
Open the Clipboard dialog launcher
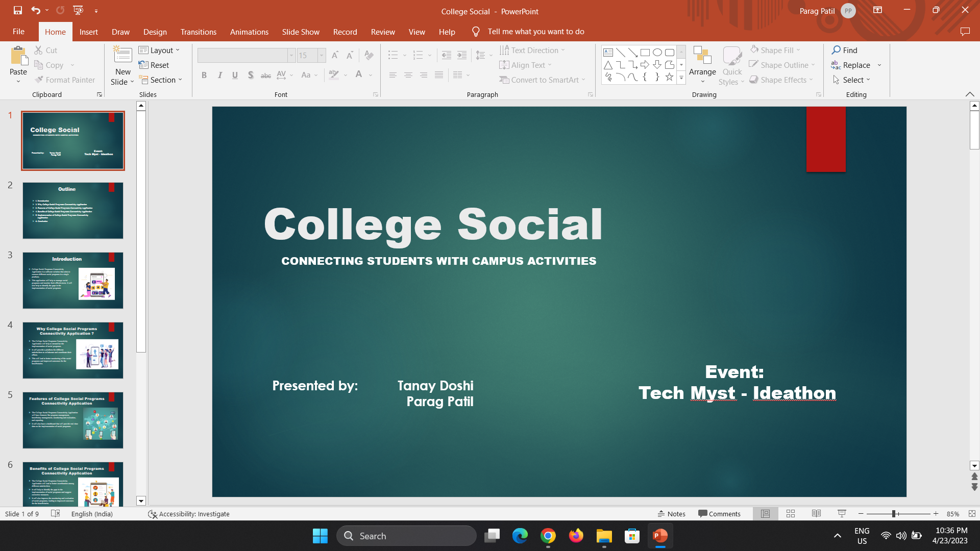pyautogui.click(x=100, y=94)
